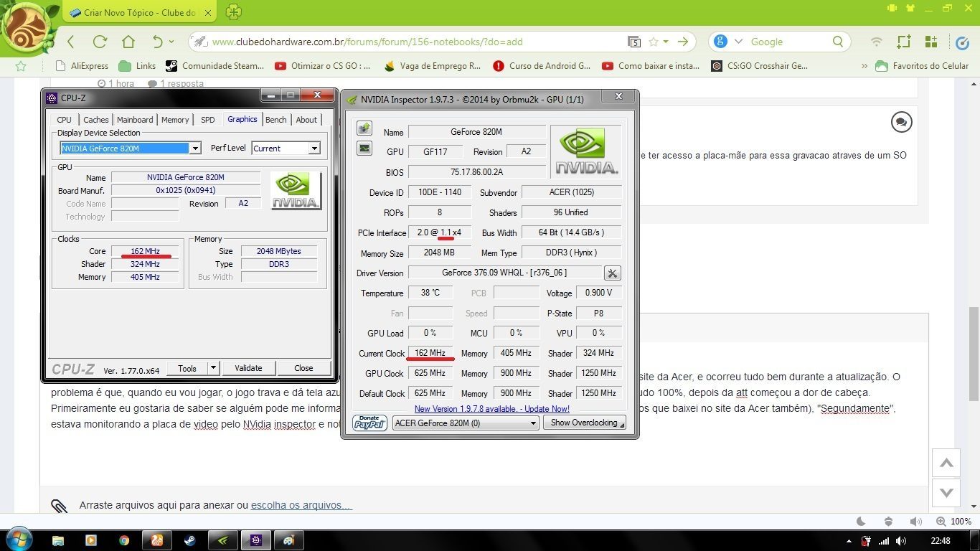Click Show Overclocking in NVIDIA Inspector
Screen dimensions: 980x551
[584, 423]
